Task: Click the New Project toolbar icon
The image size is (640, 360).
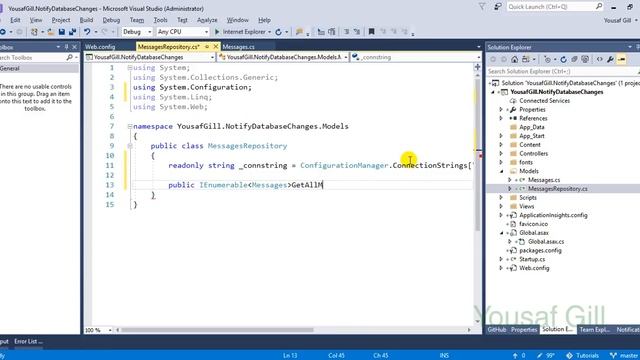Action: point(34,31)
